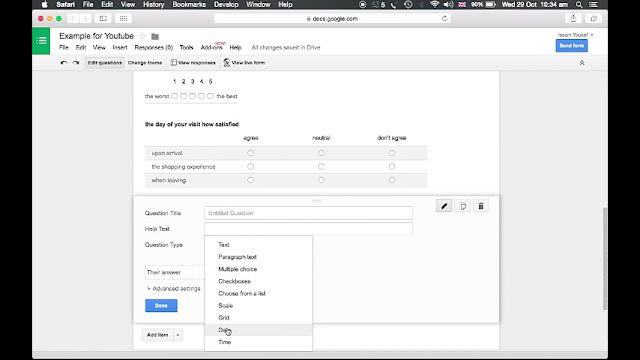Click the page vertical scrollbar
The height and width of the screenshot is (360, 640).
click(605, 258)
